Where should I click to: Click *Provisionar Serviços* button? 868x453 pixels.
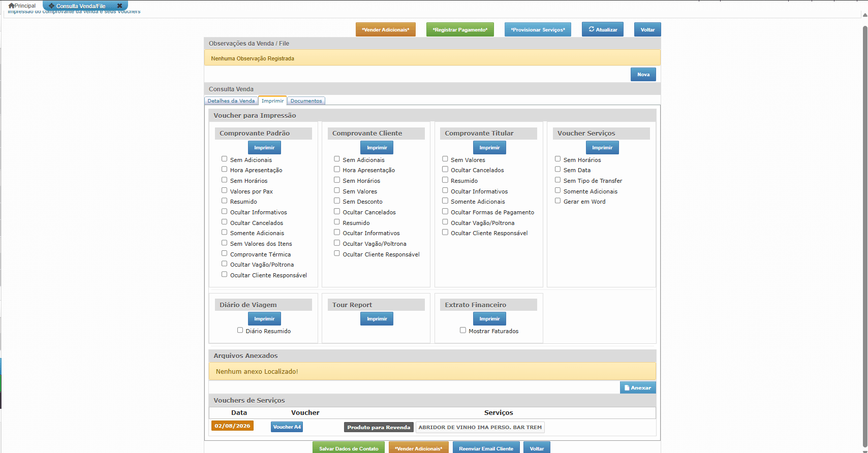point(538,29)
